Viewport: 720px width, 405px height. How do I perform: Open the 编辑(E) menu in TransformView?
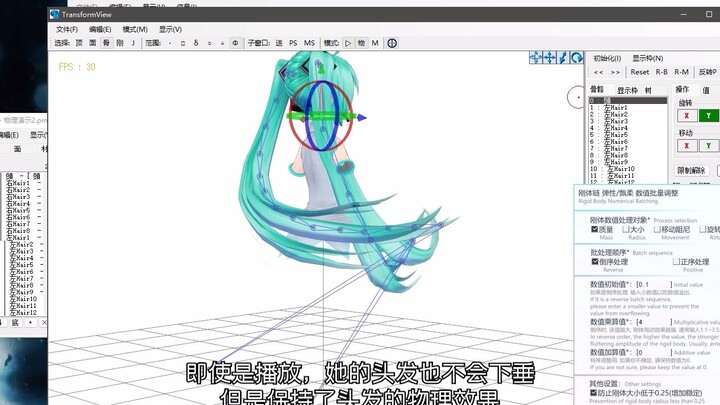tap(100, 29)
